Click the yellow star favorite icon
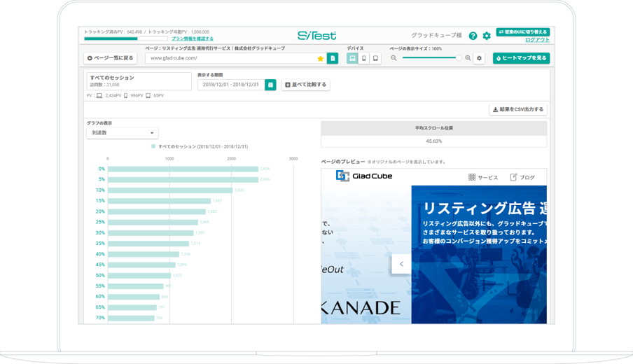 (321, 59)
